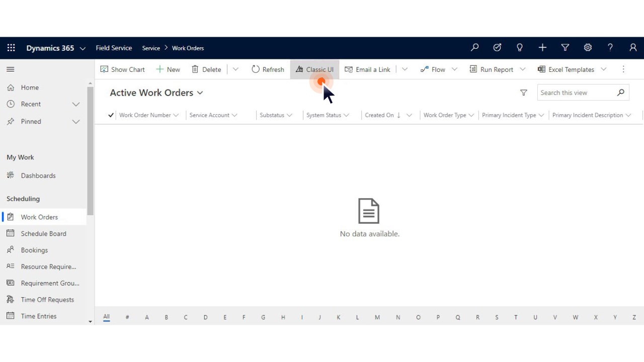Click Email a Link command
This screenshot has width=644, height=362.
point(367,69)
